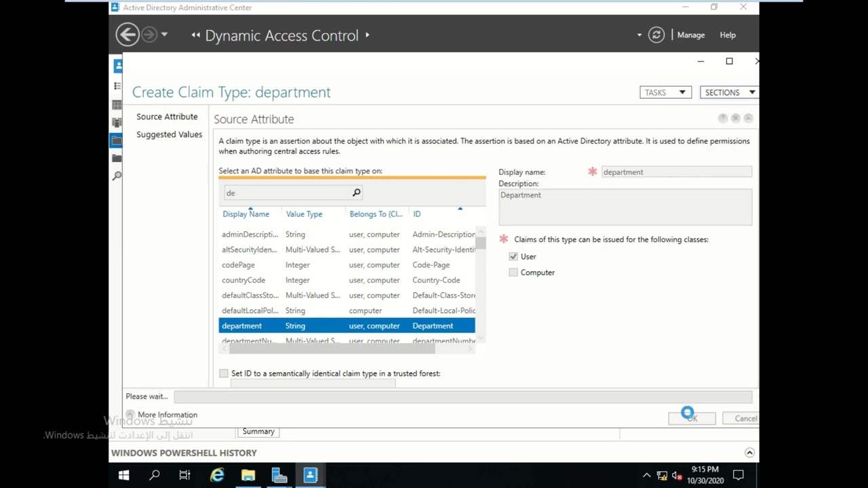Uncheck the User class checkbox
868x488 pixels.
(x=513, y=256)
